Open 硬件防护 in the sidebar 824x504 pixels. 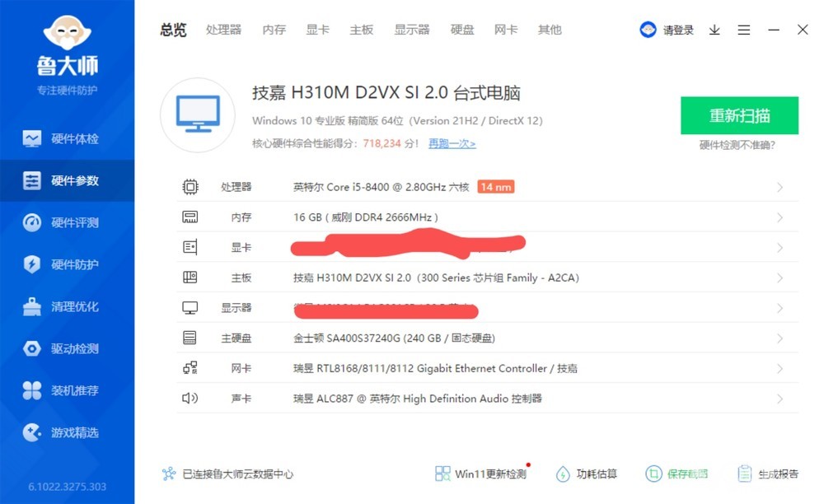[66, 264]
